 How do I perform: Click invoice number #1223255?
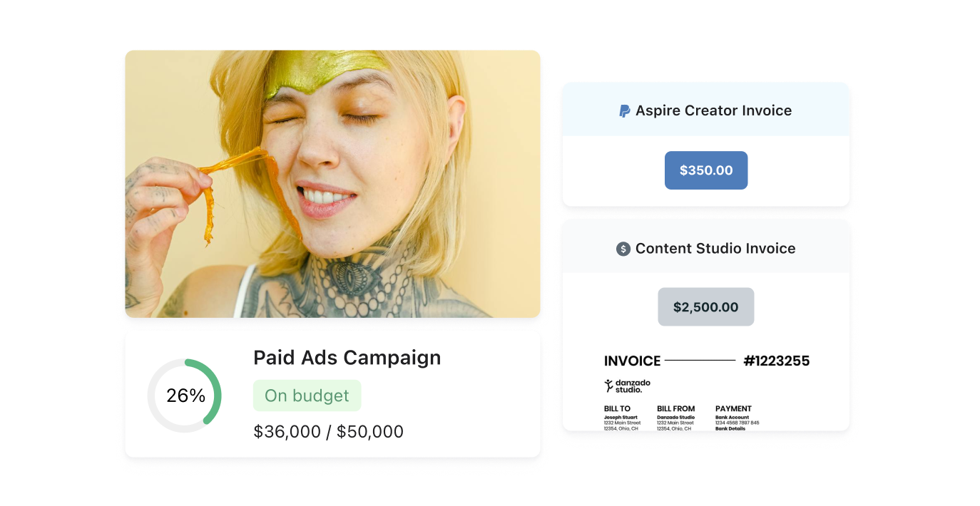click(777, 361)
